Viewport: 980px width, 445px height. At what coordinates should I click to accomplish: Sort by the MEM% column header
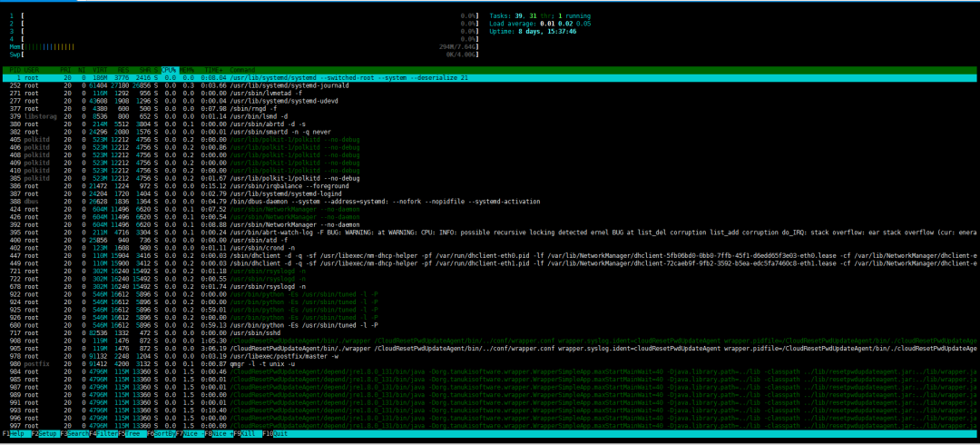[x=188, y=69]
